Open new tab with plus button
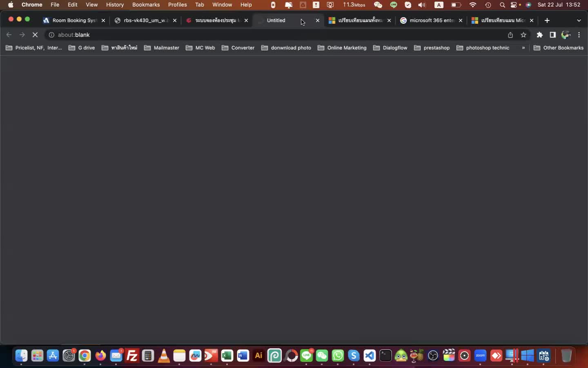588x368 pixels. click(x=547, y=20)
